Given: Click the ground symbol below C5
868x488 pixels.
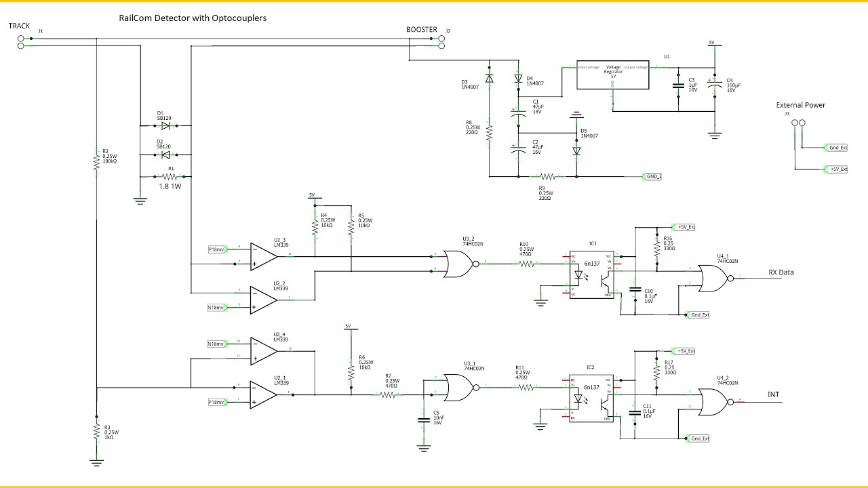Looking at the screenshot, I should coord(424,448).
